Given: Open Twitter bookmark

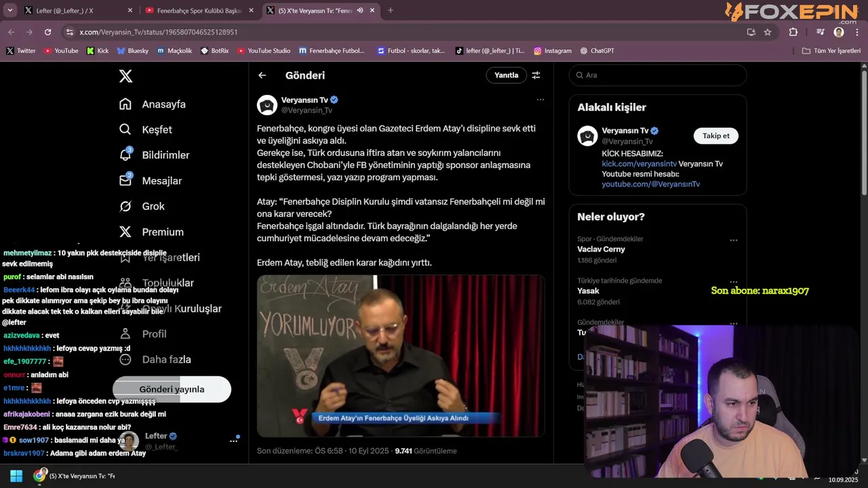Looking at the screenshot, I should pyautogui.click(x=21, y=51).
